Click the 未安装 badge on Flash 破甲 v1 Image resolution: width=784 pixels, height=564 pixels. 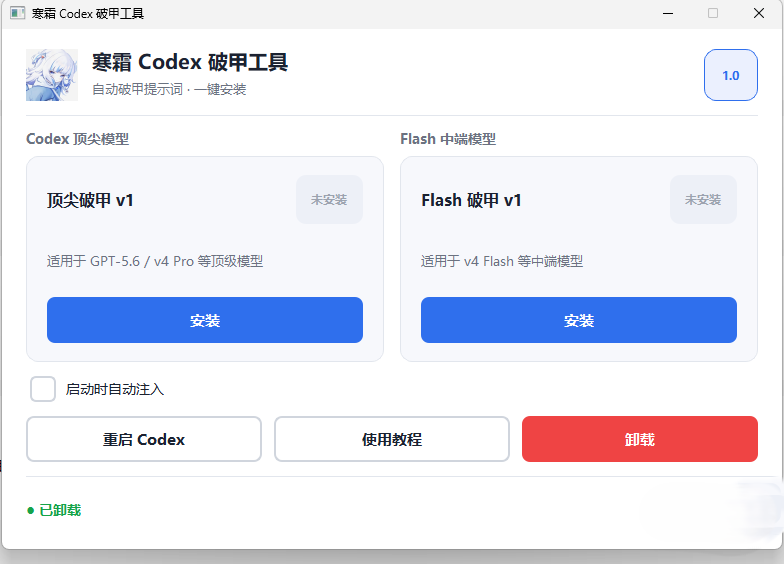(703, 200)
